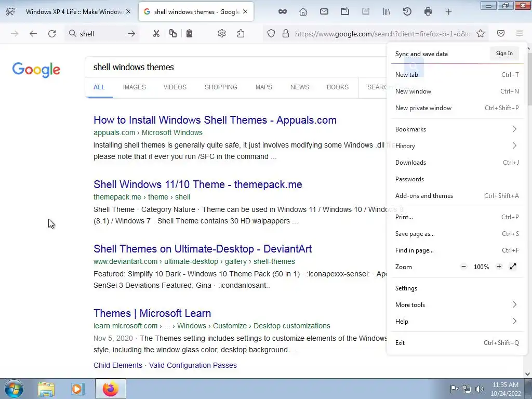
Task: Go back one page
Action: [33, 34]
